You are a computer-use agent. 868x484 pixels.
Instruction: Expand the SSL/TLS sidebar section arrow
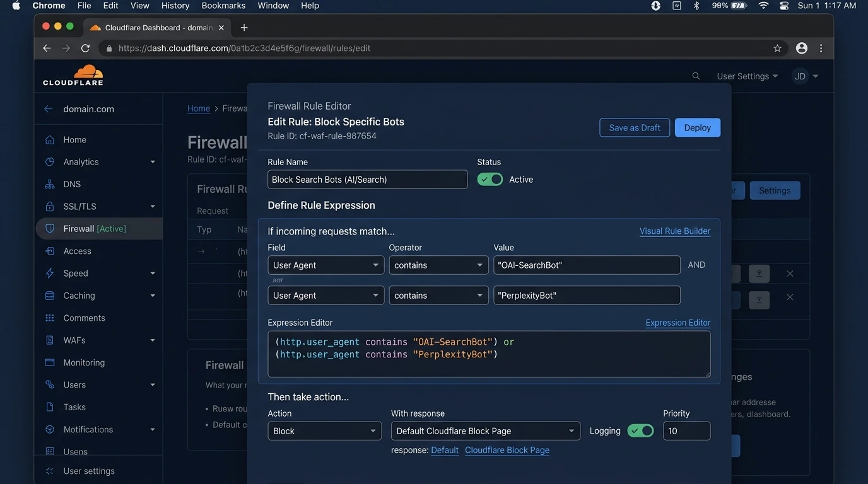click(153, 207)
